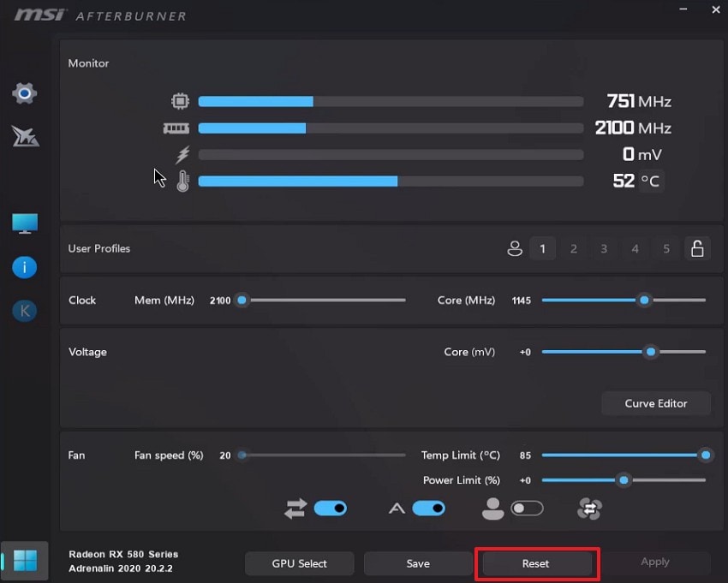Image resolution: width=728 pixels, height=583 pixels.
Task: Click the Power Limit +0 value
Action: (525, 480)
